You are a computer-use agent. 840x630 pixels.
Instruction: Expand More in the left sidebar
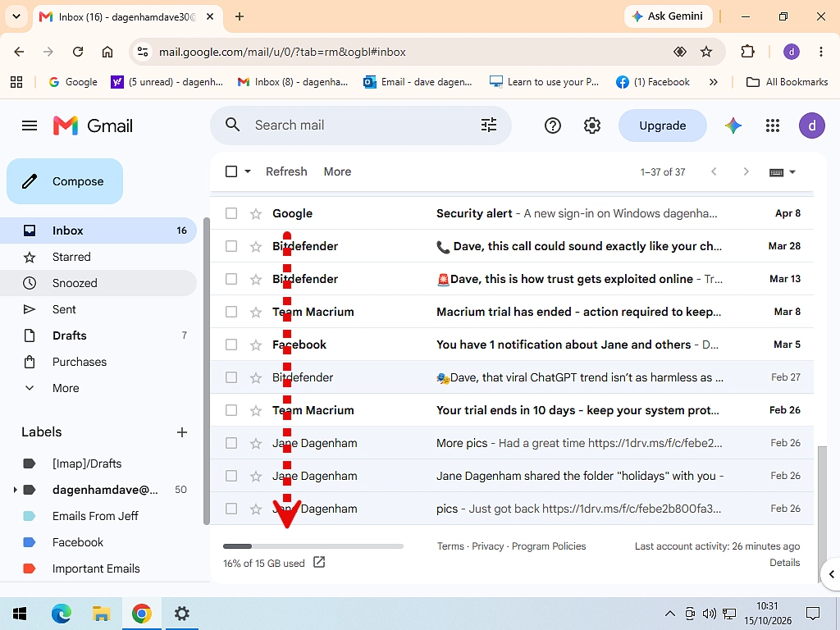click(66, 388)
